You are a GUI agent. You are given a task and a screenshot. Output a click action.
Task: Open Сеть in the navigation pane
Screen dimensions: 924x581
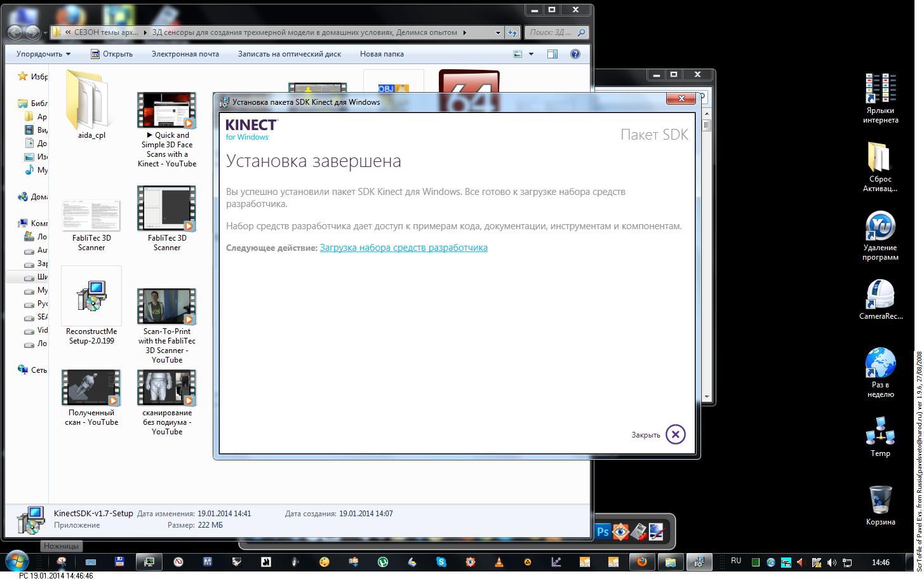pyautogui.click(x=33, y=370)
